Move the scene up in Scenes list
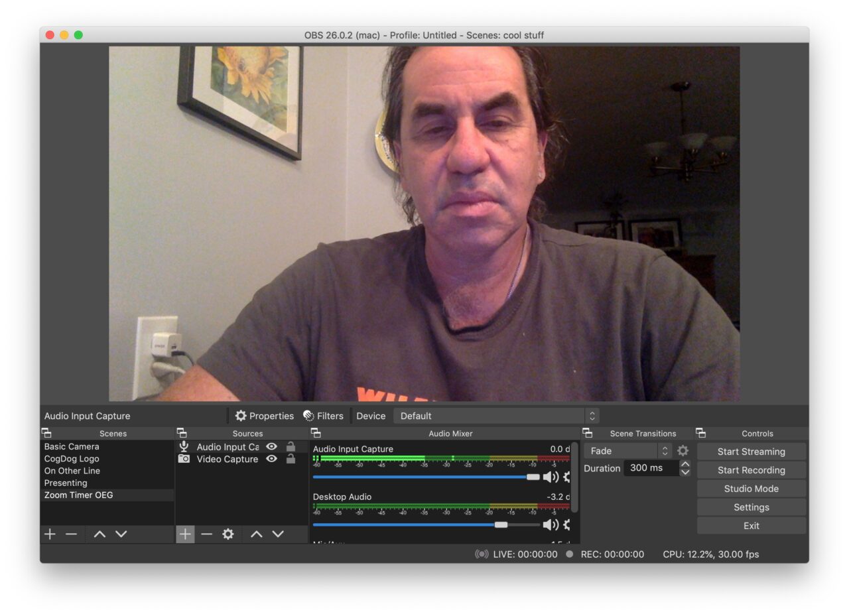Image resolution: width=849 pixels, height=616 pixels. click(x=99, y=534)
